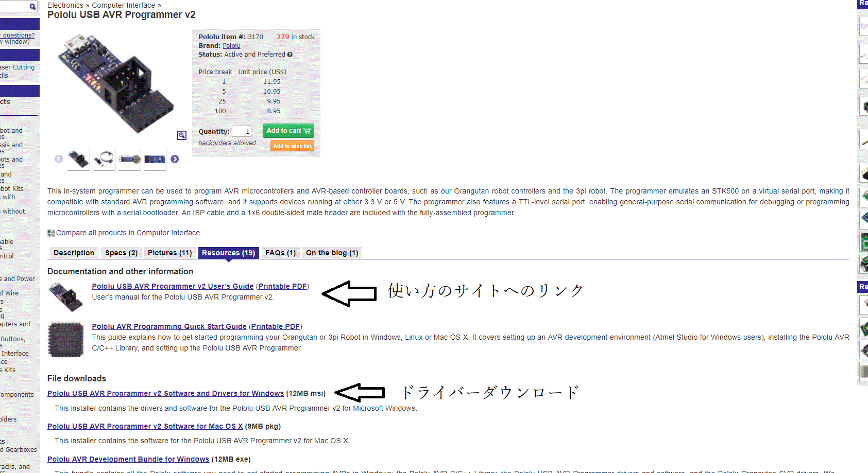Switch to the FAQs (1) tab
The height and width of the screenshot is (473, 868).
coord(280,253)
